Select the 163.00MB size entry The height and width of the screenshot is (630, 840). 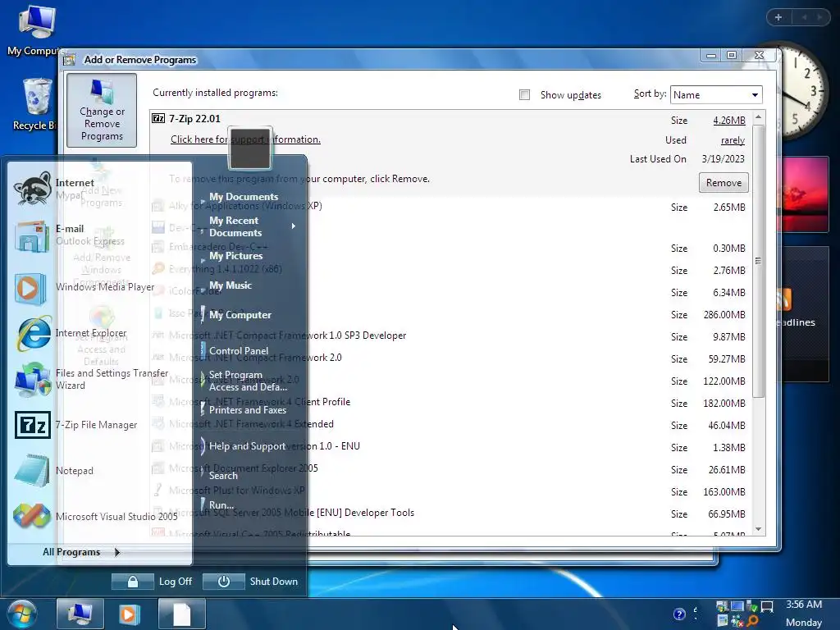point(724,492)
